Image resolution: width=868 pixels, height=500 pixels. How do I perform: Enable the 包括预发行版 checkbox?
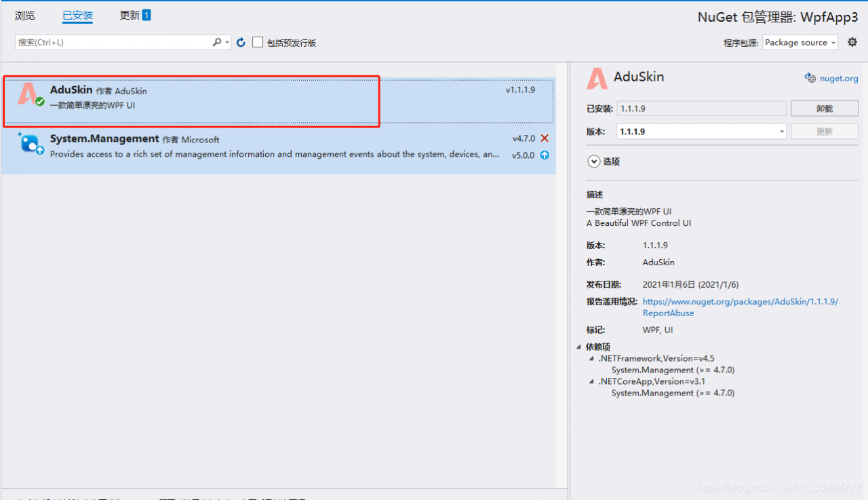258,42
